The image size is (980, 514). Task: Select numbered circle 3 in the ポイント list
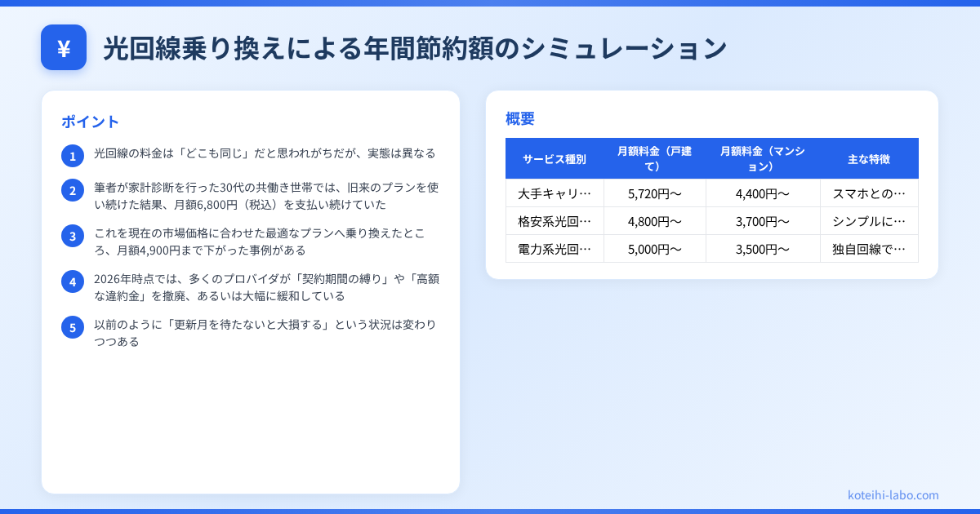tap(73, 236)
